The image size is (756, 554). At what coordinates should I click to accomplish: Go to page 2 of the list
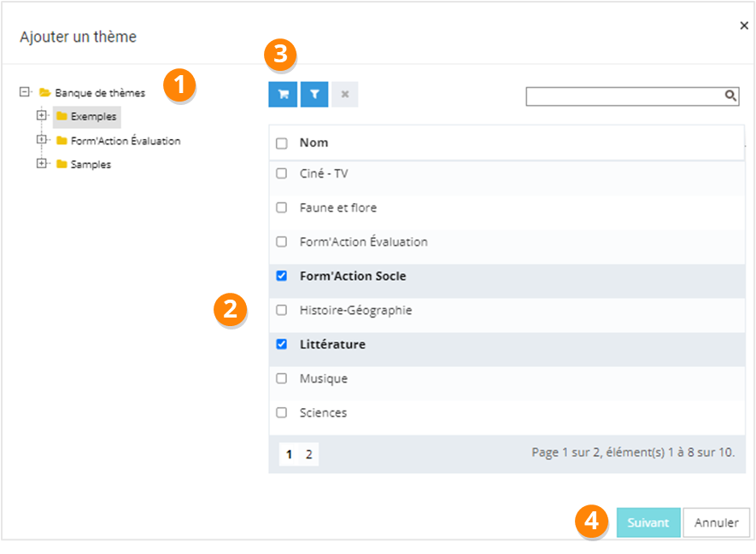point(308,455)
